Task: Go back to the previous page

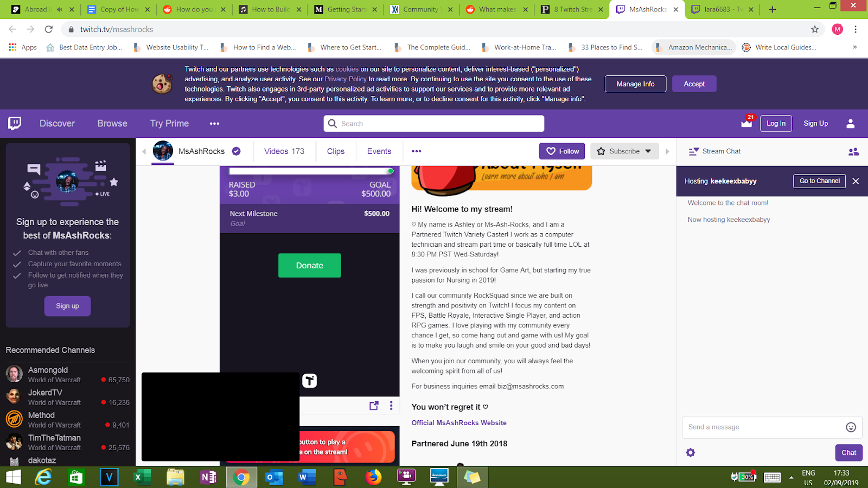Action: 12,29
